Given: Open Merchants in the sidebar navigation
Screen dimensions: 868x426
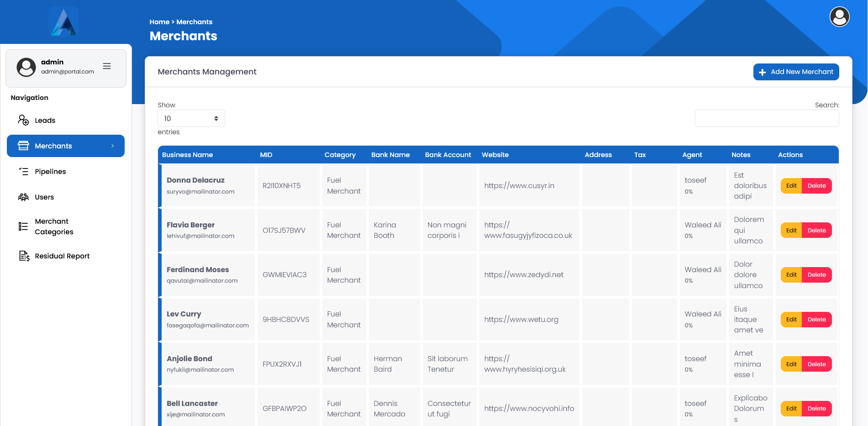Looking at the screenshot, I should coord(53,146).
